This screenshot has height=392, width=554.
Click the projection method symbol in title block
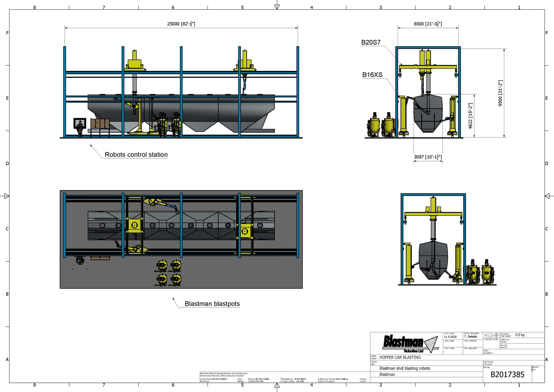point(491,335)
